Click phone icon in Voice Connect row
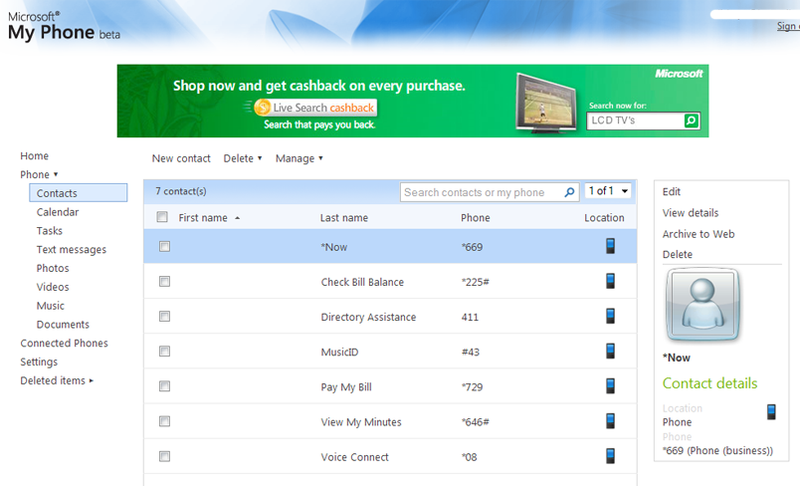The width and height of the screenshot is (800, 486). (610, 456)
